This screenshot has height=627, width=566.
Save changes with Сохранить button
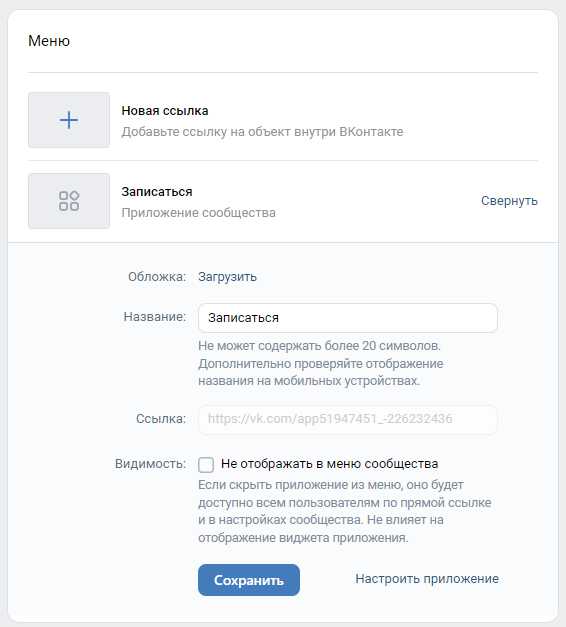pos(249,580)
